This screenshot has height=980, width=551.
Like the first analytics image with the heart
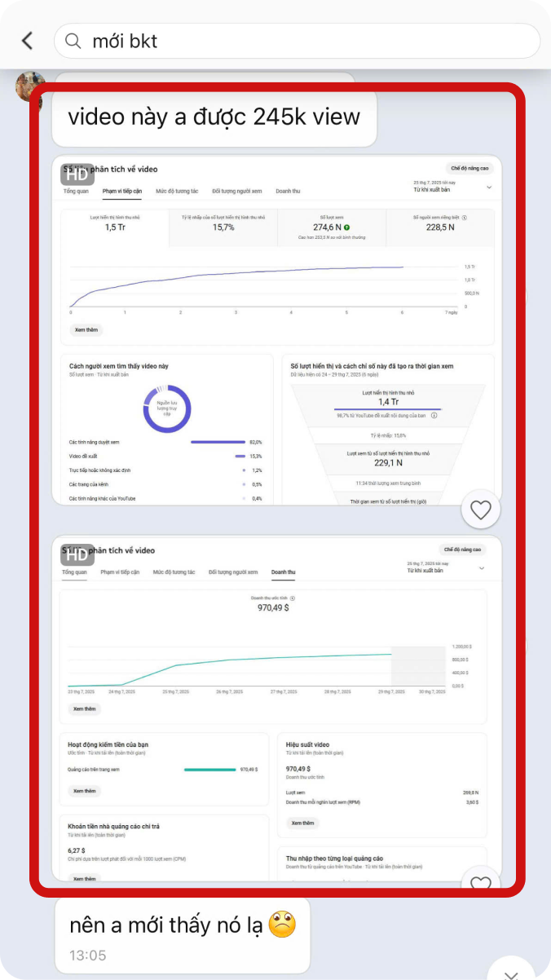coord(481,510)
